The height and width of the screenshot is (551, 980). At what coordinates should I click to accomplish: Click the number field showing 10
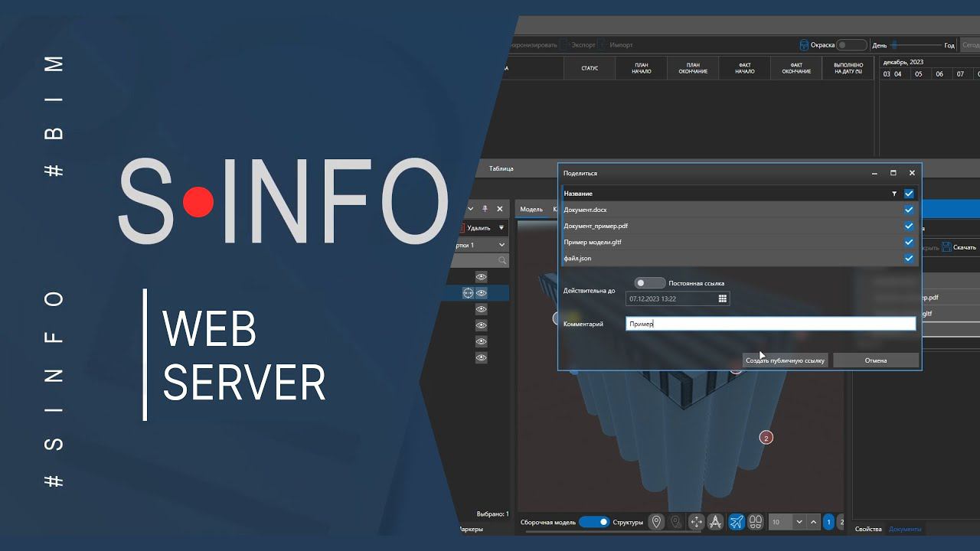tap(780, 522)
